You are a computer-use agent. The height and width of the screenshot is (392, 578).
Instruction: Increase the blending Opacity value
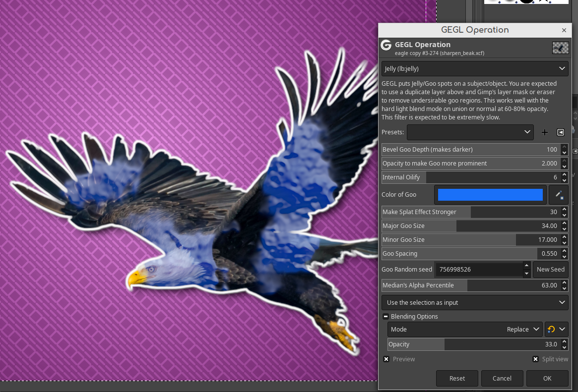[565, 342]
